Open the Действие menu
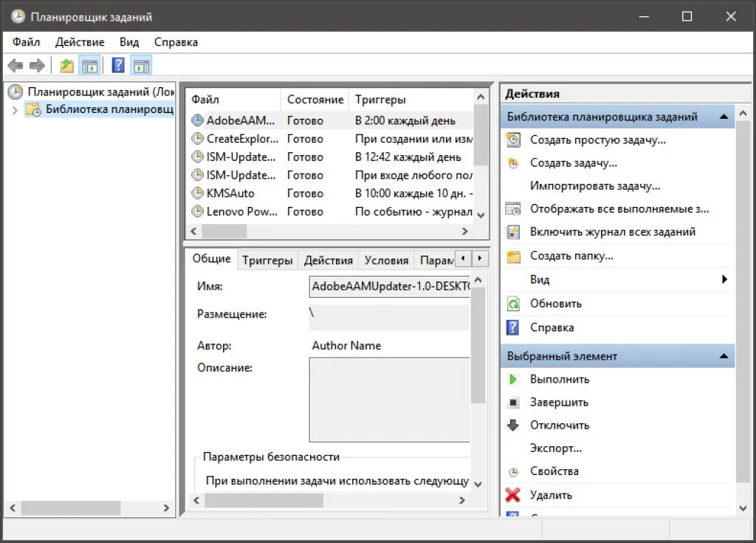756x543 pixels. 80,42
